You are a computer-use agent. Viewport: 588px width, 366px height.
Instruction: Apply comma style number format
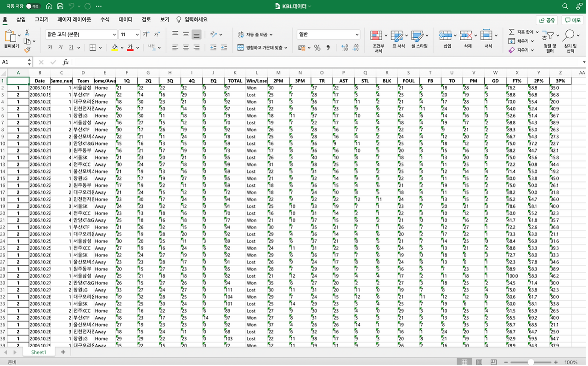(x=328, y=48)
